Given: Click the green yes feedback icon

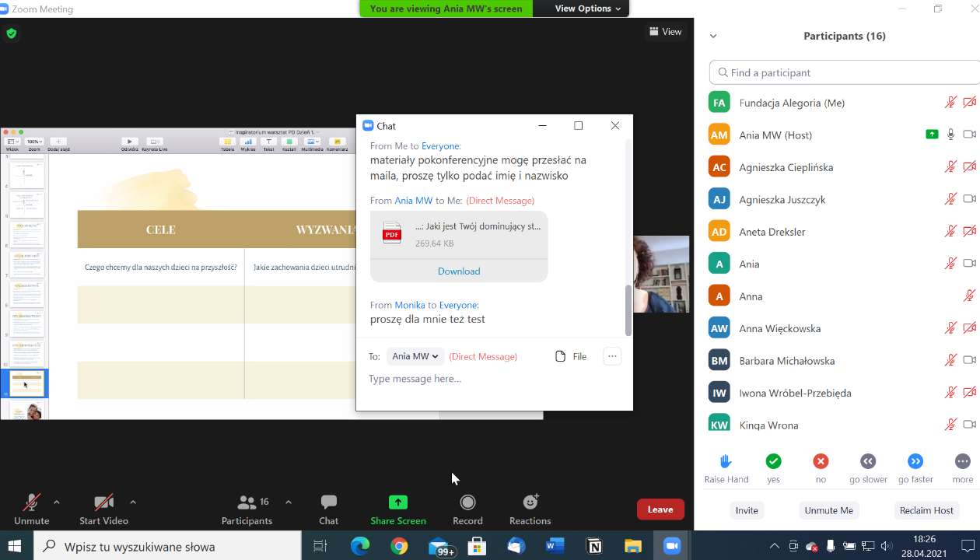Looking at the screenshot, I should (773, 461).
